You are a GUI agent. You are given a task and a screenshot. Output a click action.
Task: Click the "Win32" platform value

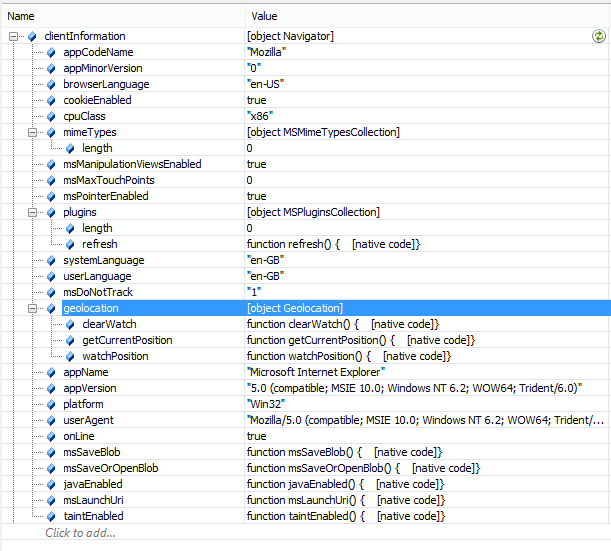click(x=266, y=404)
